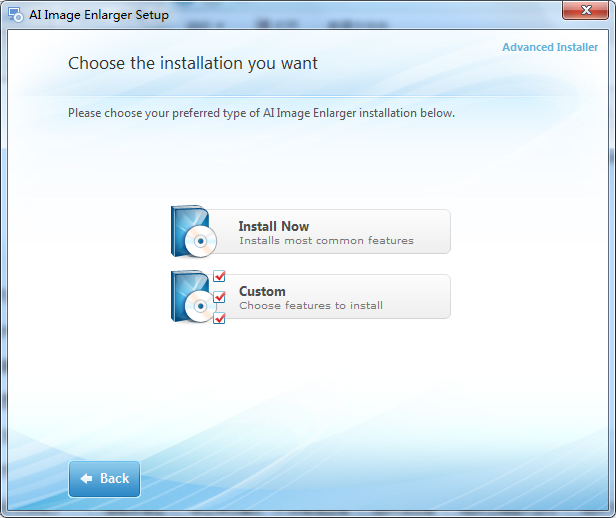The image size is (616, 518).
Task: Click the 'Choose features to install' text
Action: 311,306
